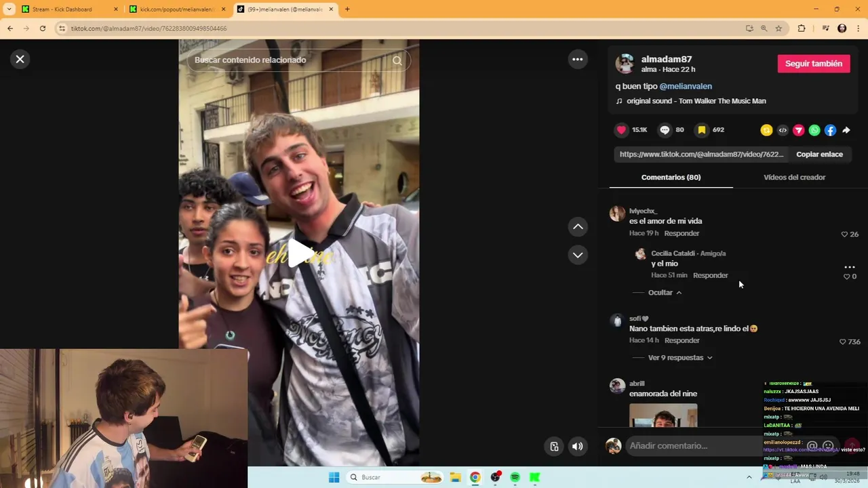Open the Chrome three-dot menu
This screenshot has height=488, width=868.
[858, 28]
